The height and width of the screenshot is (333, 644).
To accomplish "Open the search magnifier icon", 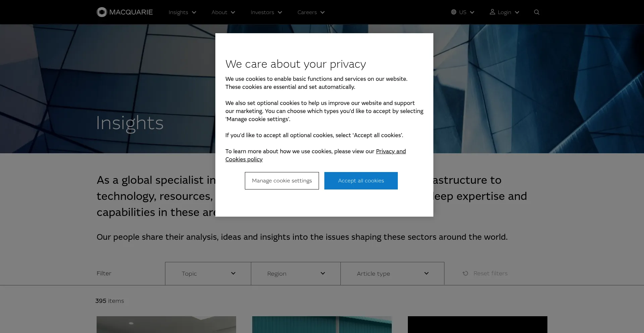I will (x=537, y=12).
